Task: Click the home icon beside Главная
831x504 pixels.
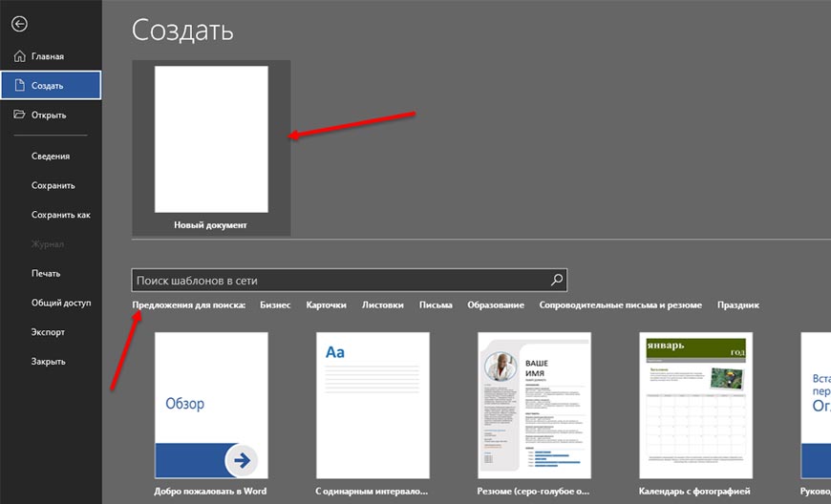Action: [20, 56]
